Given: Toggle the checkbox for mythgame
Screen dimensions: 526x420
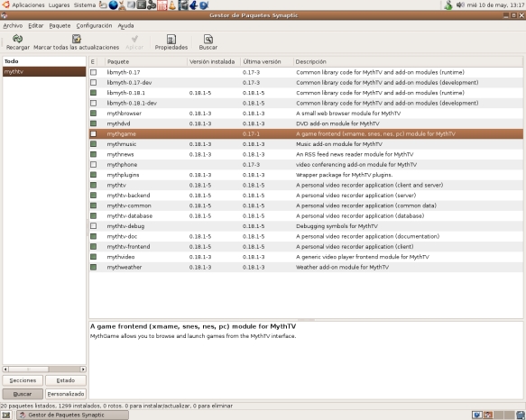Looking at the screenshot, I should (93, 133).
